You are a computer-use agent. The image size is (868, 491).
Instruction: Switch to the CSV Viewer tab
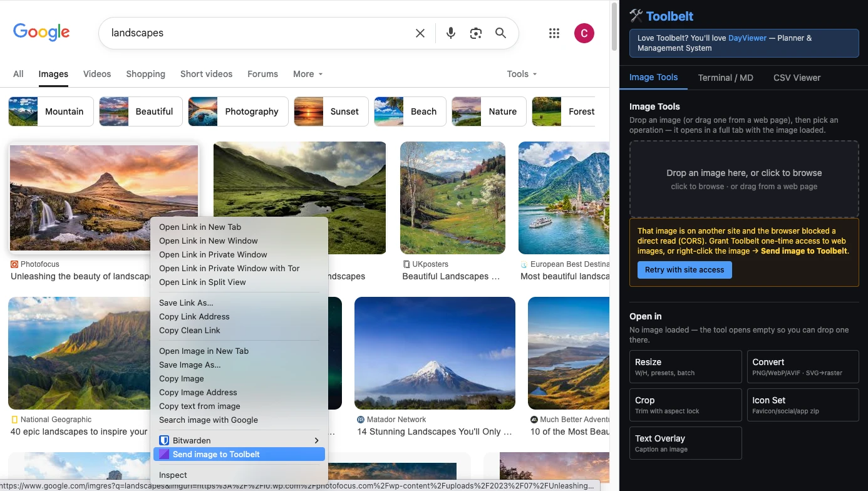pyautogui.click(x=797, y=78)
